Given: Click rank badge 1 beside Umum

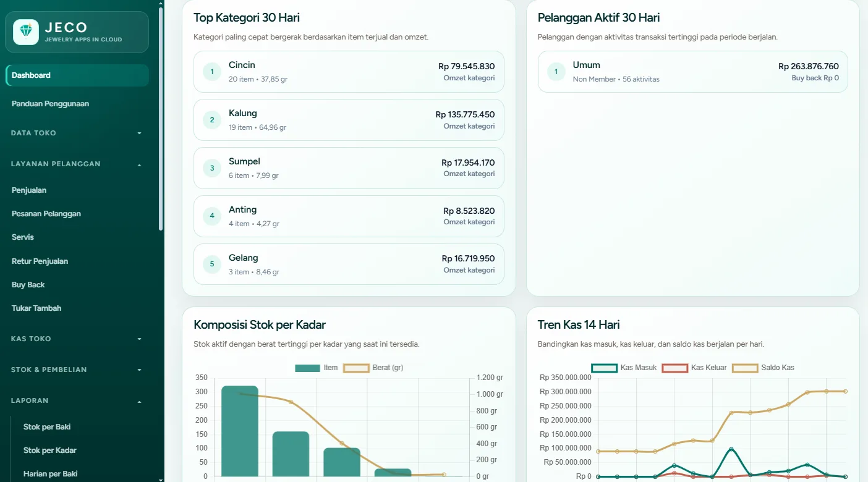Looking at the screenshot, I should point(556,72).
